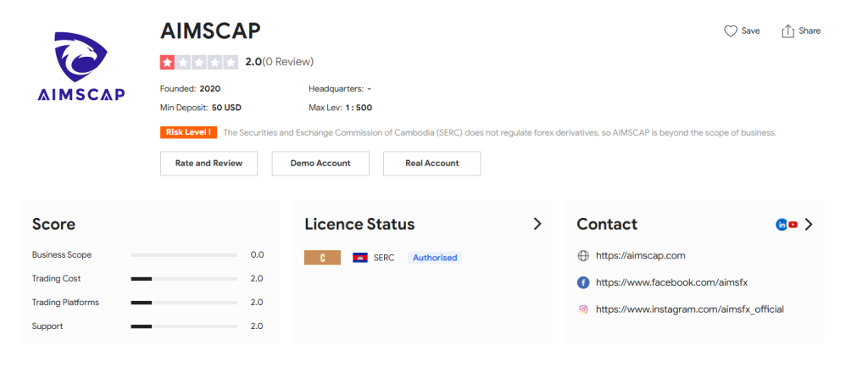Screen dimensions: 868x390
Task: Click the Facebook icon in Contact
Action: (x=583, y=282)
